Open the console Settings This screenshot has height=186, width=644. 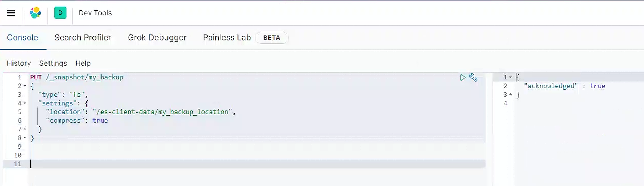[53, 63]
